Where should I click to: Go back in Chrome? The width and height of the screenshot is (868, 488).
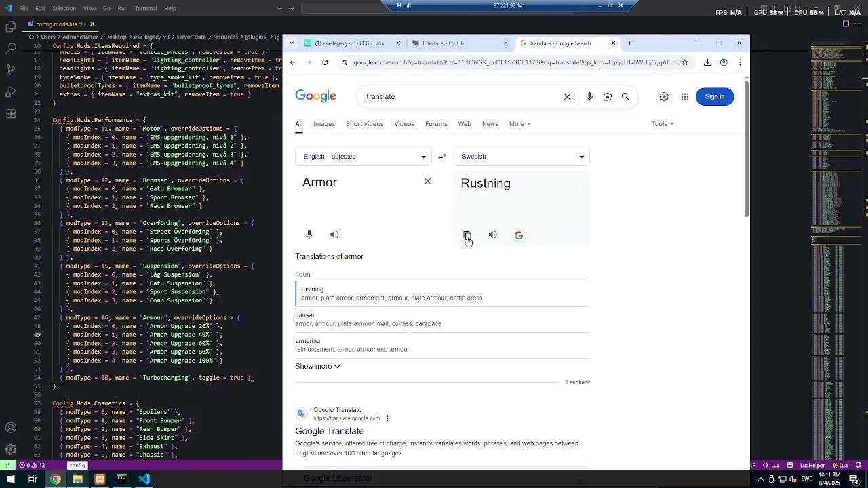click(292, 62)
